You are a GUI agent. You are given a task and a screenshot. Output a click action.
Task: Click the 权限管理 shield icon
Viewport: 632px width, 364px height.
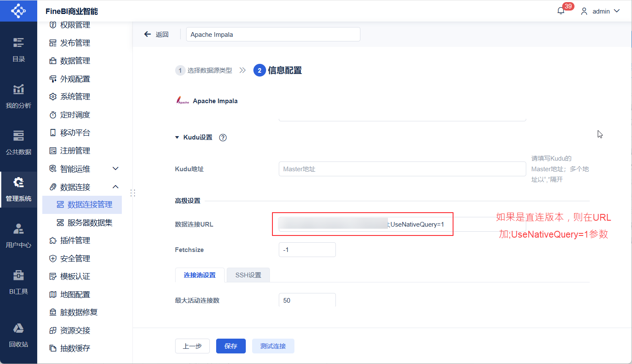(x=53, y=25)
